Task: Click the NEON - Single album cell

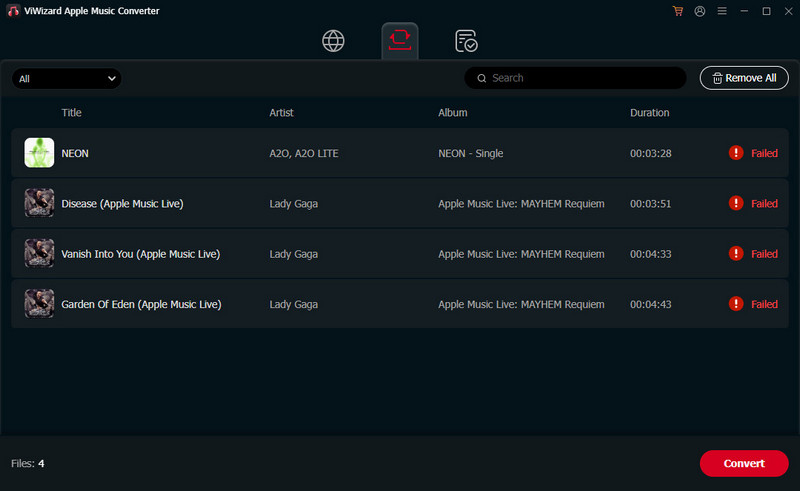Action: [x=470, y=153]
